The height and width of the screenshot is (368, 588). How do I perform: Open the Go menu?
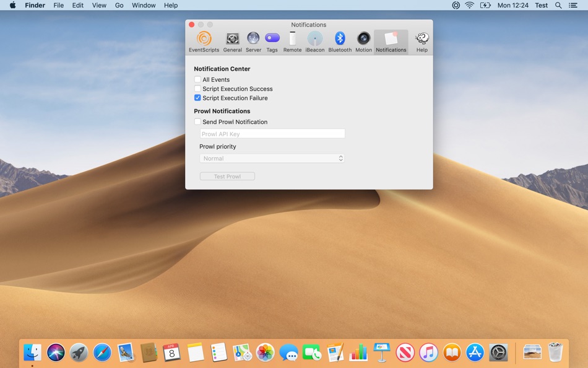[x=119, y=5]
